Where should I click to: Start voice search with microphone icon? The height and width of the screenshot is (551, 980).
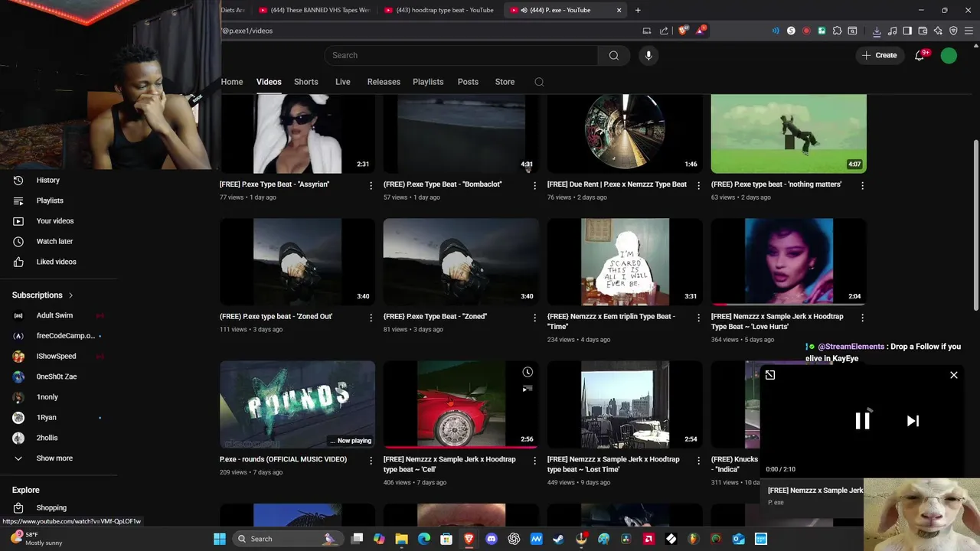(648, 55)
